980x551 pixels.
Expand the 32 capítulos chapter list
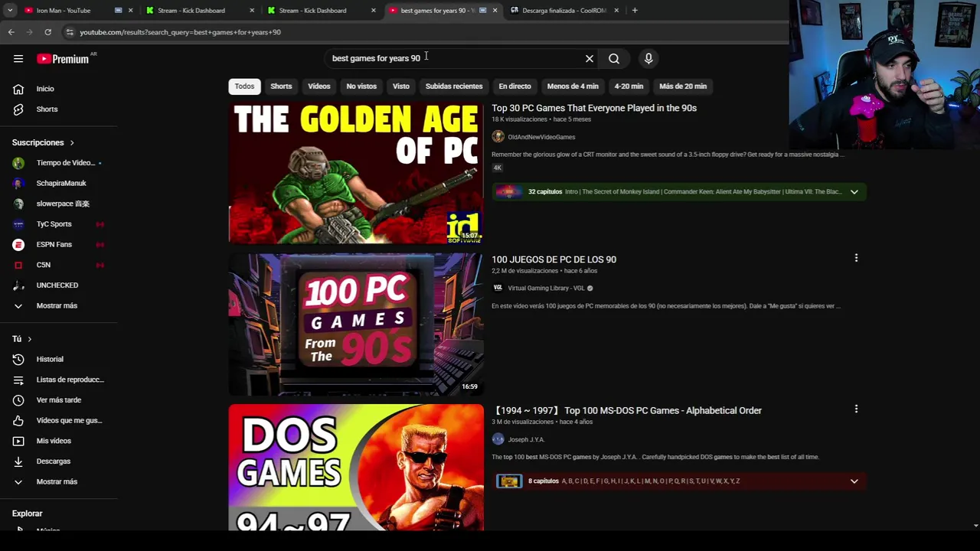click(x=854, y=191)
